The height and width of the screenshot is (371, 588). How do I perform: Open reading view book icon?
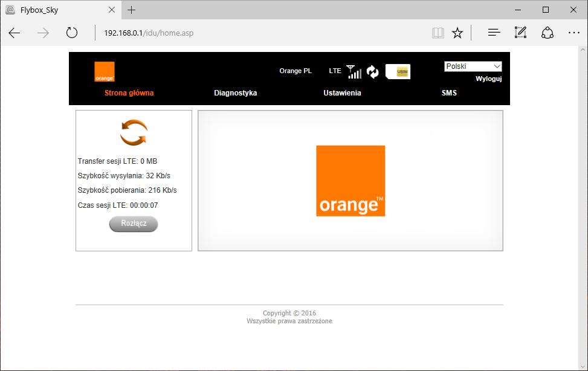tap(438, 33)
